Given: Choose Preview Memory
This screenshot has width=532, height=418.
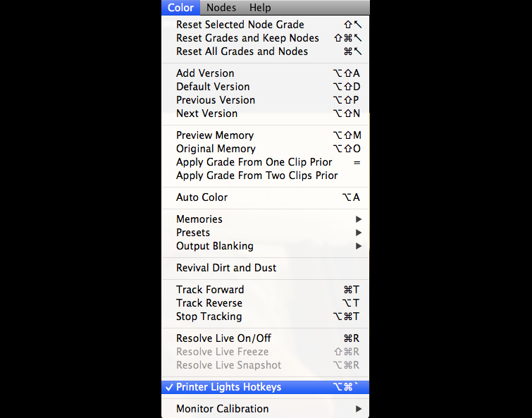Looking at the screenshot, I should tap(215, 135).
